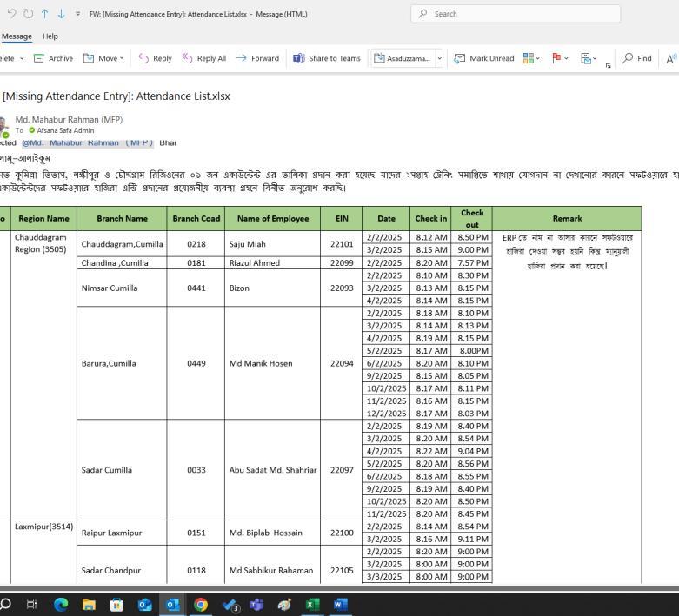Select employee Saju Miah cell

point(273,244)
